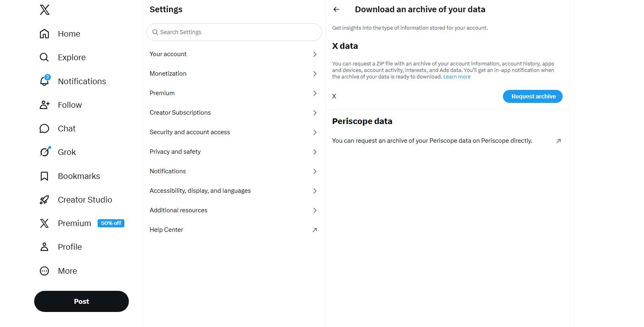Image resolution: width=644 pixels, height=327 pixels.
Task: Open the Bookmarks ribbon icon
Action: [44, 176]
